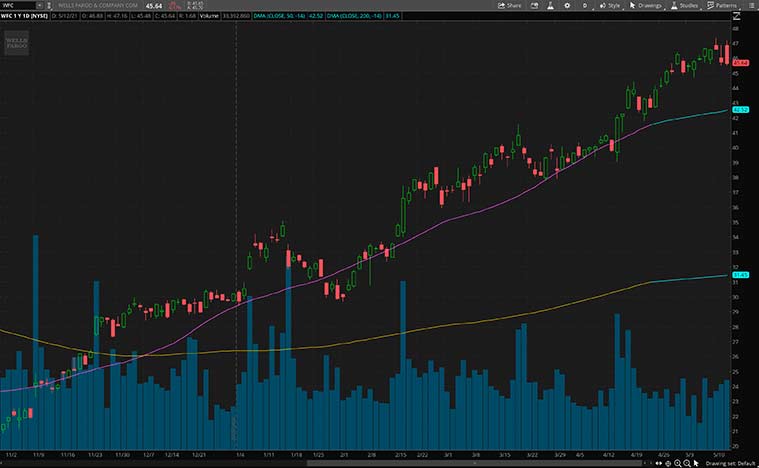Click the WFC symbol input field
This screenshot has width=759, height=468.
[x=15, y=5]
